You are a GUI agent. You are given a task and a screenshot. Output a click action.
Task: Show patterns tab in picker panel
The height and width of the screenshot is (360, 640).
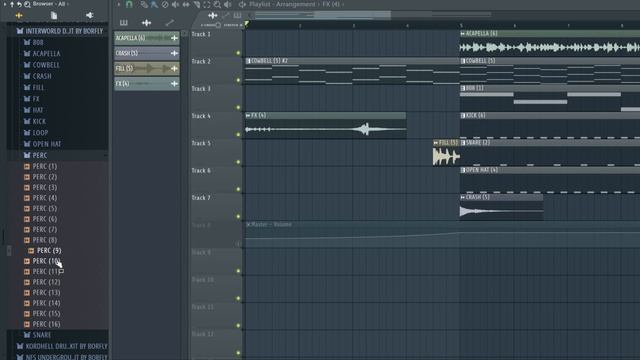coord(124,22)
